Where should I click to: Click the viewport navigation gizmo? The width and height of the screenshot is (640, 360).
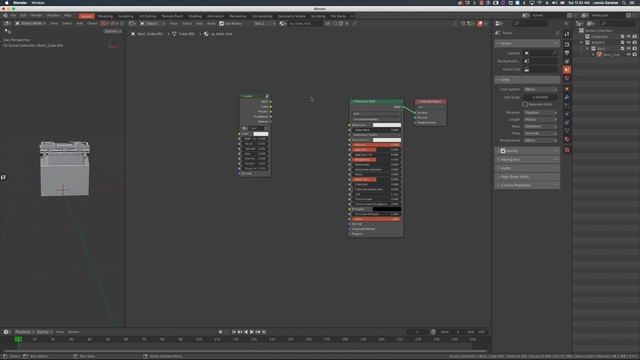tap(113, 43)
